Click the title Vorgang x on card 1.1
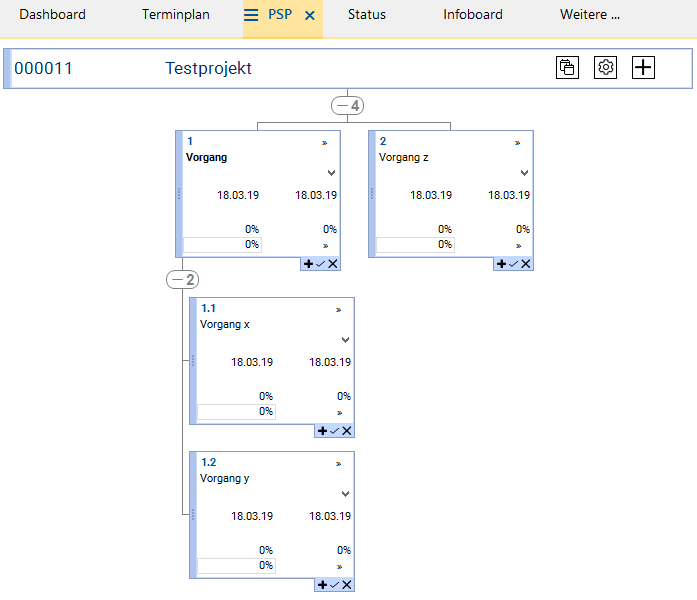The image size is (697, 600). coord(225,324)
